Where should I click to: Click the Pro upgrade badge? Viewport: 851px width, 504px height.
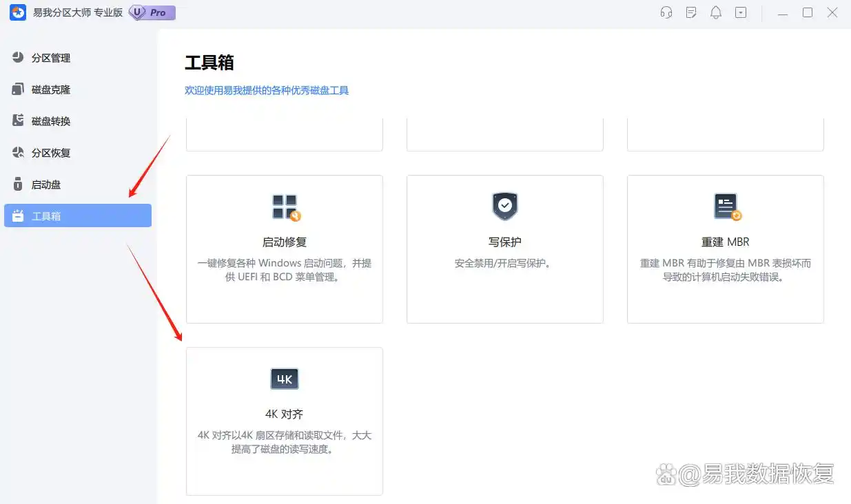point(151,12)
